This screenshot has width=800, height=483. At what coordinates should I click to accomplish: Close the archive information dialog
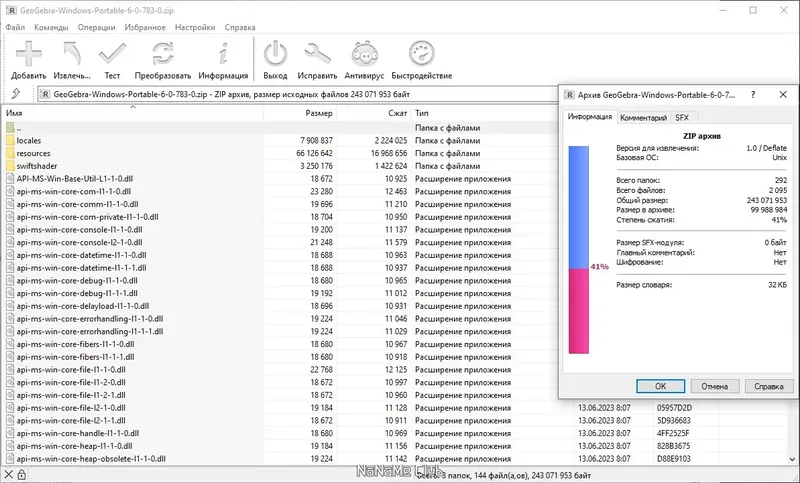pyautogui.click(x=783, y=94)
